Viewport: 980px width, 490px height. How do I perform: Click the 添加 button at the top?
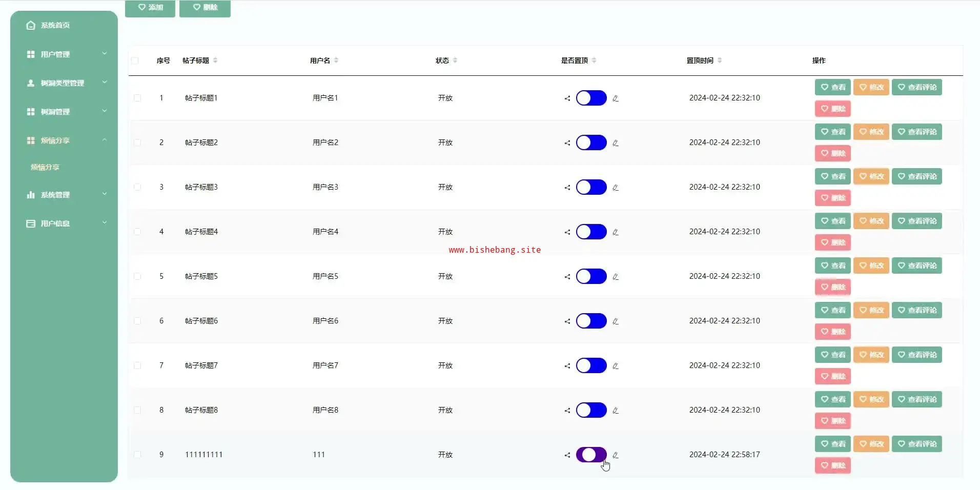coord(150,7)
